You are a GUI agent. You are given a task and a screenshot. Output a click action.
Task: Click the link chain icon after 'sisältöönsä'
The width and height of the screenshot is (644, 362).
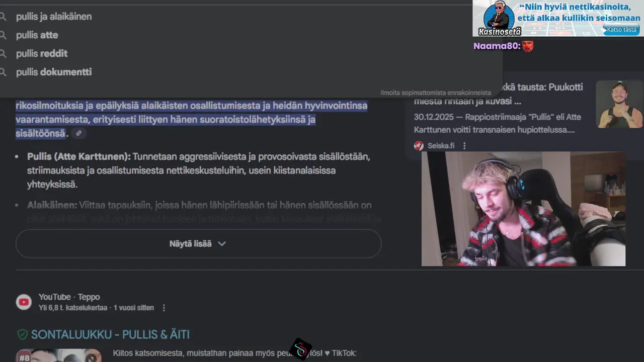coord(78,133)
